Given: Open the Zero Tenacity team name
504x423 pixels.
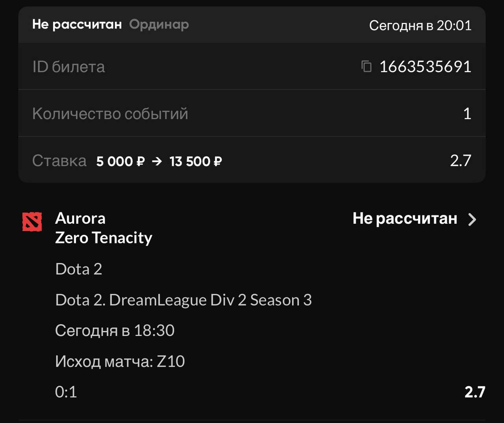Looking at the screenshot, I should [x=104, y=238].
